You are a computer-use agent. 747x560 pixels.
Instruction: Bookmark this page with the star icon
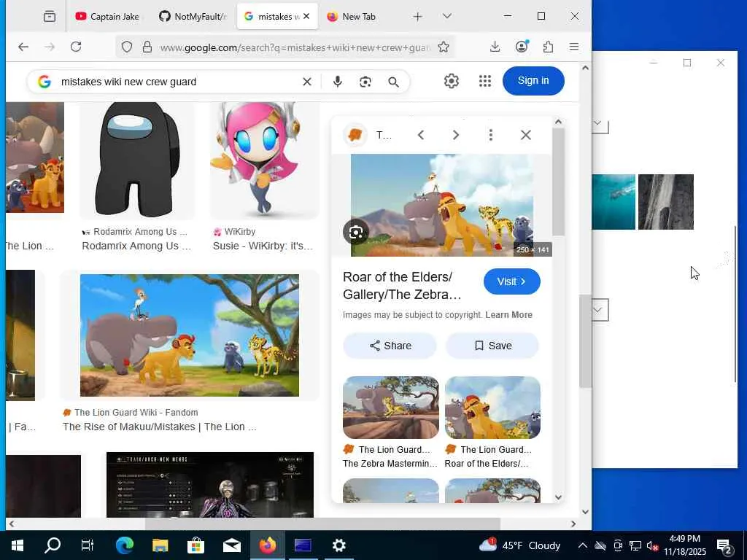pos(443,47)
